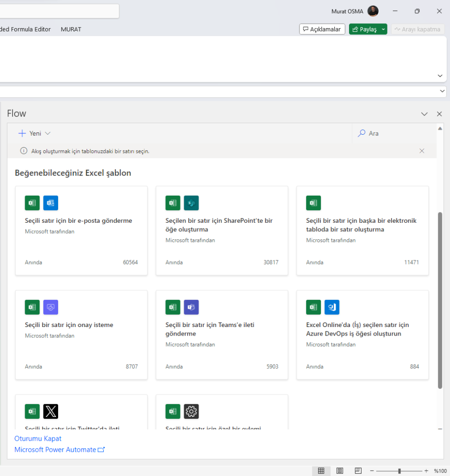Click the Murat OSMA profile picture

pyautogui.click(x=373, y=11)
